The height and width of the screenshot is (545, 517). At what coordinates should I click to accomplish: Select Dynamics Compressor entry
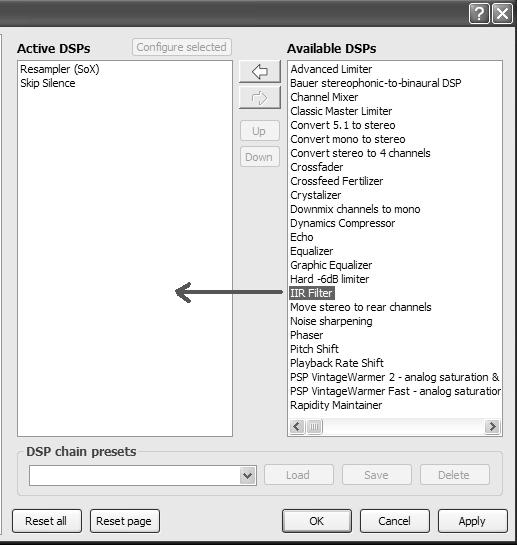pos(342,223)
